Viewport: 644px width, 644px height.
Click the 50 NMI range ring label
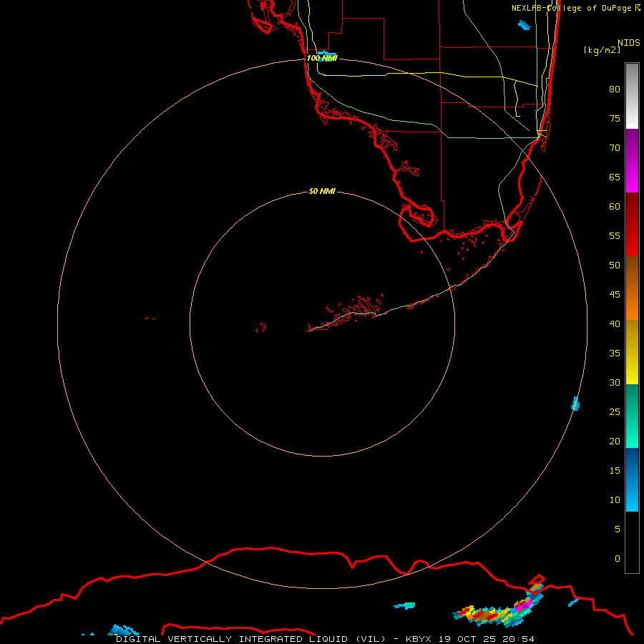tap(322, 191)
